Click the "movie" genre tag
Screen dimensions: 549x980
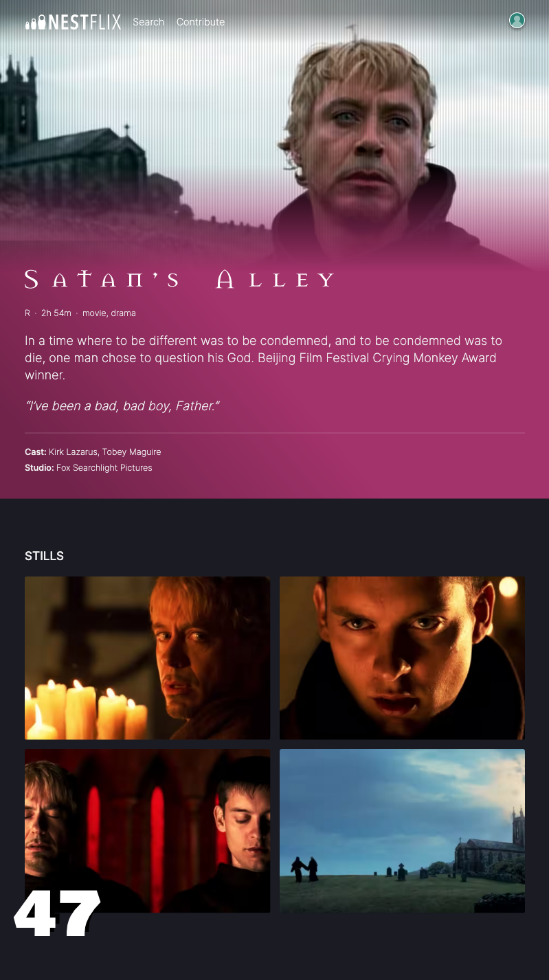click(x=94, y=313)
